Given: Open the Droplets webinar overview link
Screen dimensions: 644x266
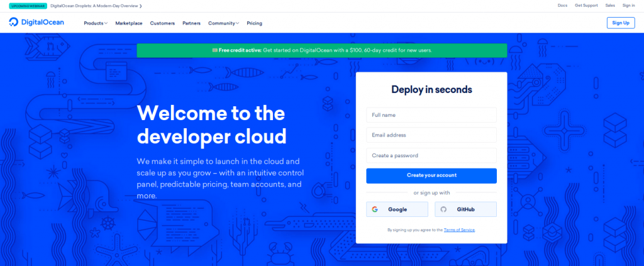Looking at the screenshot, I should [x=96, y=6].
